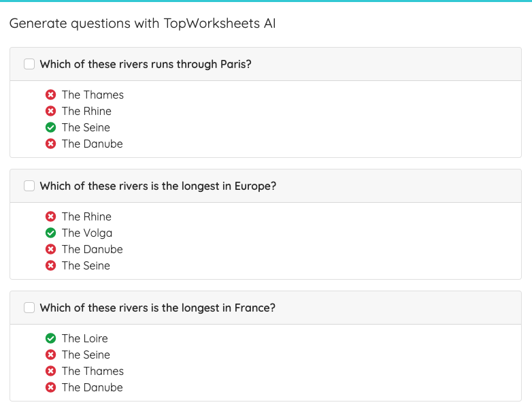Viewport: 532px width, 409px height.
Task: Click the longest in France question title
Action: [157, 308]
